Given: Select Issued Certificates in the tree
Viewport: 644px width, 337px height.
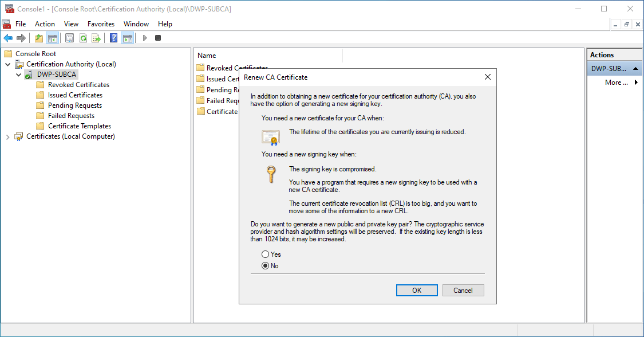Looking at the screenshot, I should click(x=75, y=95).
